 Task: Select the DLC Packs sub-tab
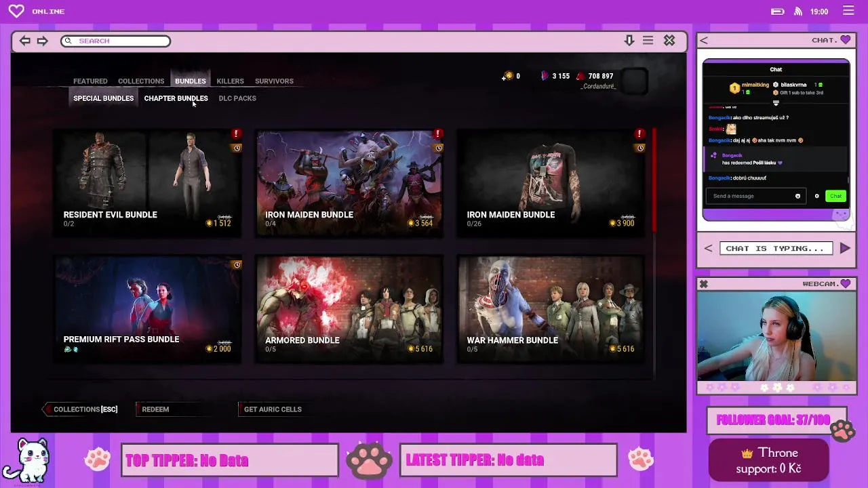pyautogui.click(x=237, y=98)
